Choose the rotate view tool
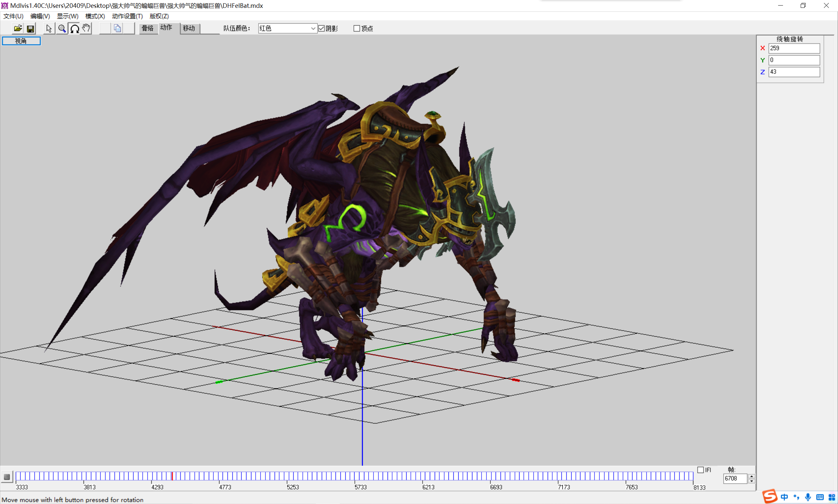Screen dimensions: 838x504 (x=74, y=28)
